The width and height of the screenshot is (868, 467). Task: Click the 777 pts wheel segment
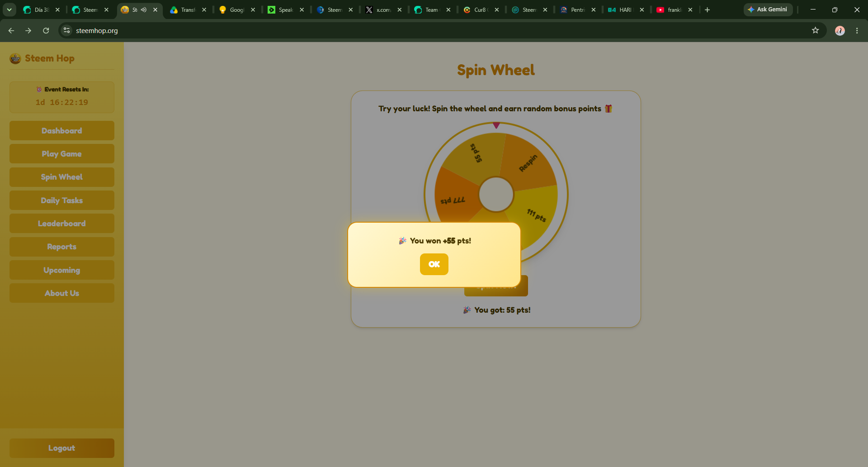(453, 200)
